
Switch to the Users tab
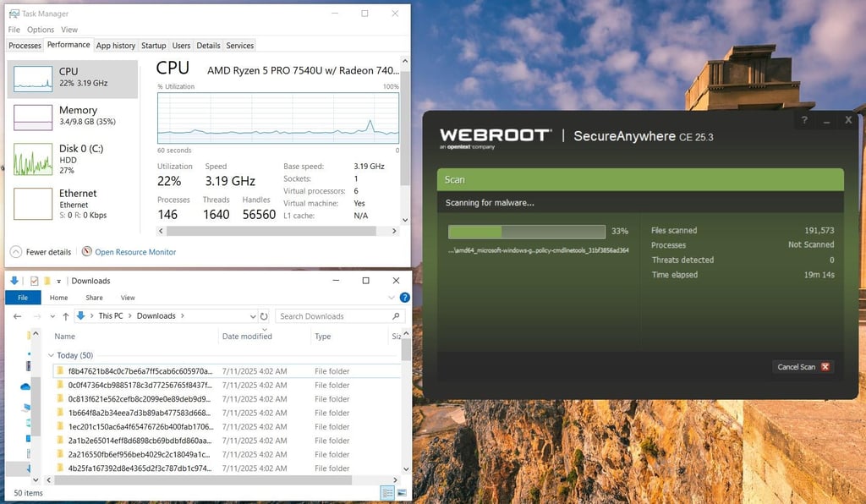pos(181,46)
